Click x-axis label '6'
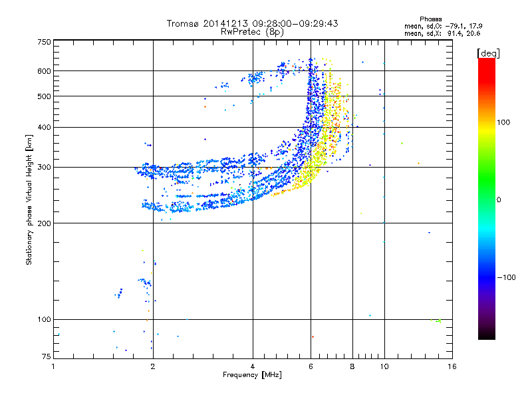Screen dimensions: 532x399 311,367
